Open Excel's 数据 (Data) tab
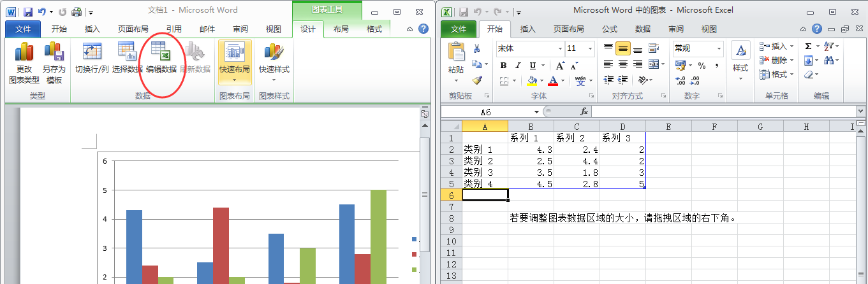The width and height of the screenshot is (868, 284). [x=643, y=29]
